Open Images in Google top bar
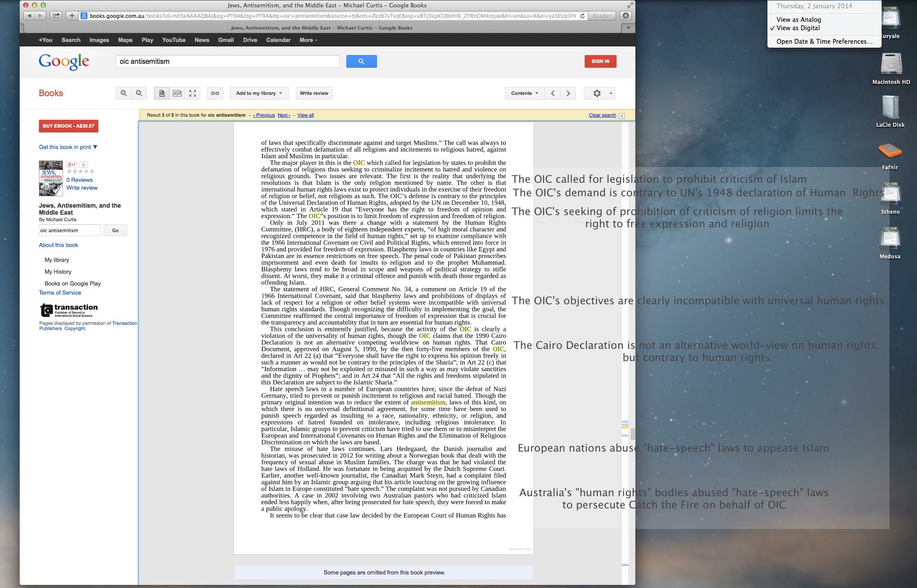This screenshot has height=588, width=917. point(99,40)
